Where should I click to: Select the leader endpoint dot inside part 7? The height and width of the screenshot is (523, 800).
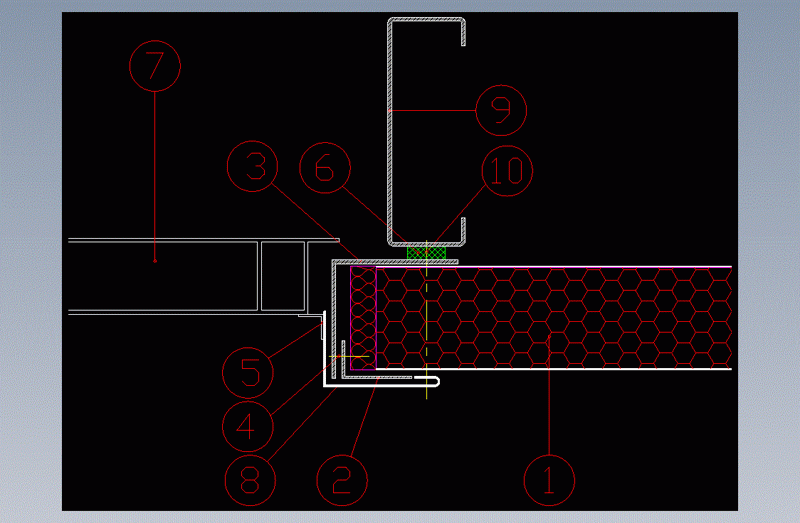click(x=155, y=260)
